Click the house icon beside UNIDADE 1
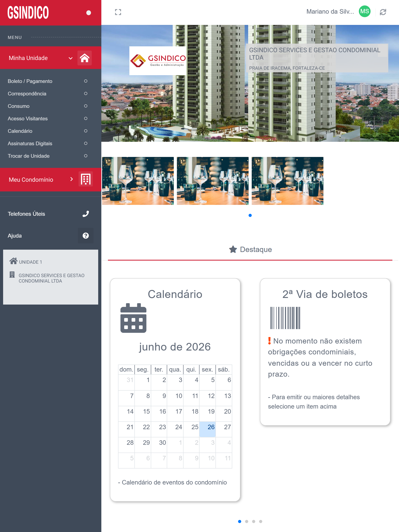The image size is (399, 532). (x=13, y=261)
